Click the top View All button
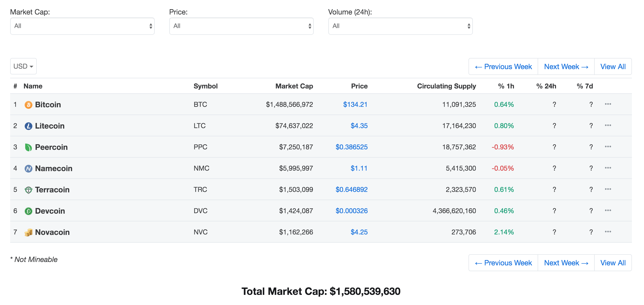 613,66
